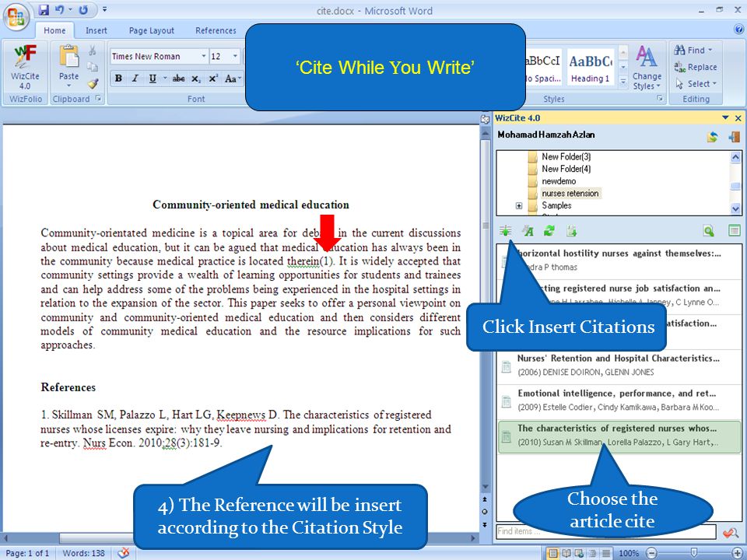Apply the Heading 1 style
Screen dimensions: 747x560
click(x=591, y=67)
